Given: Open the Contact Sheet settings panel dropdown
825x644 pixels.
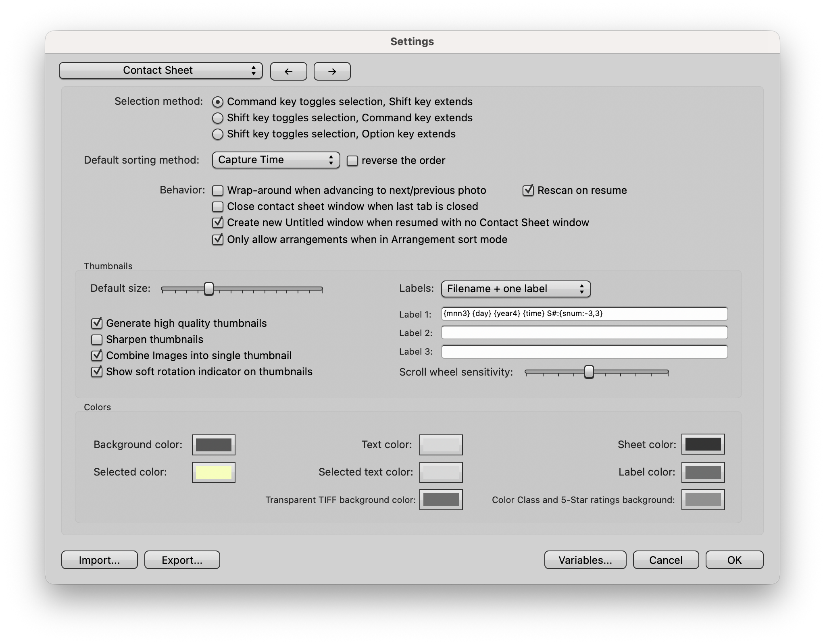Looking at the screenshot, I should 160,71.
